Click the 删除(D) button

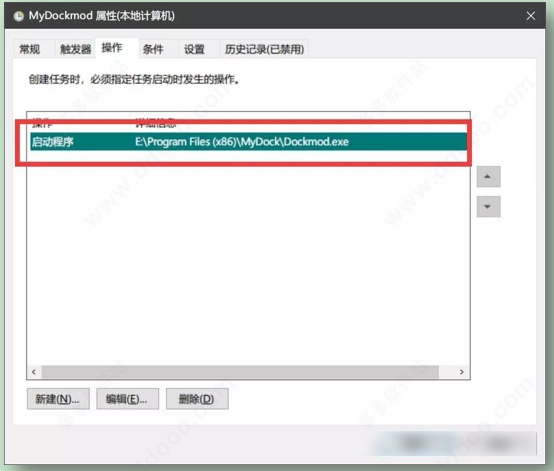point(197,399)
